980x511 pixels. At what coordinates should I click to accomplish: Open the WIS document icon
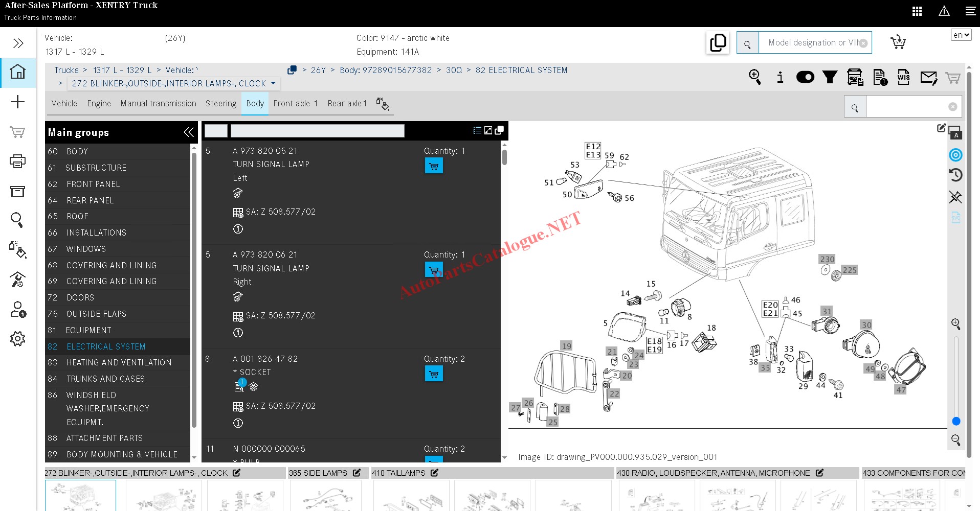(903, 77)
